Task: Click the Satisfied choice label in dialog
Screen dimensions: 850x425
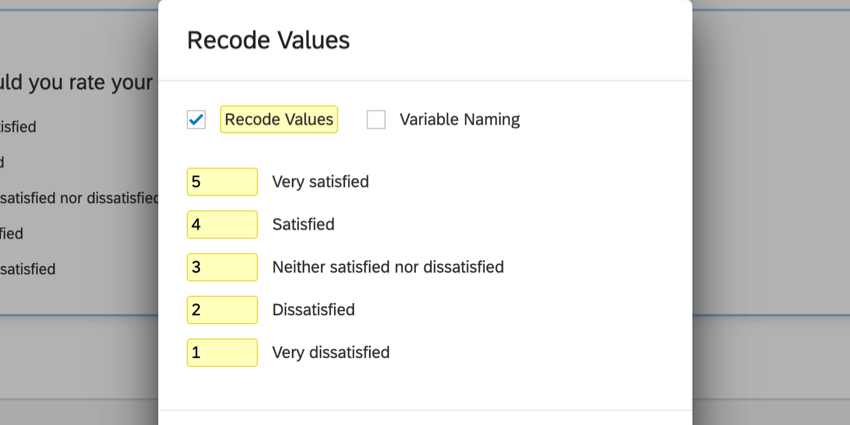Action: [303, 225]
